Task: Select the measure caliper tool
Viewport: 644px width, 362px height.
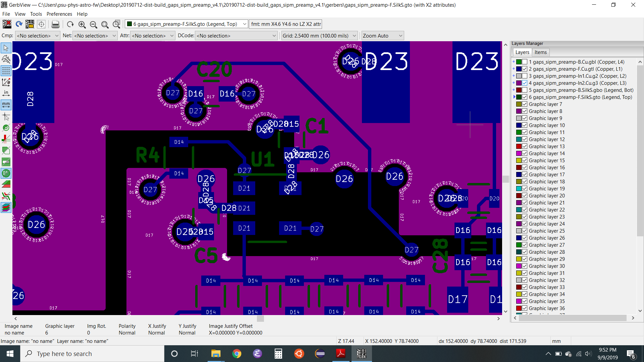Action: 6,59
